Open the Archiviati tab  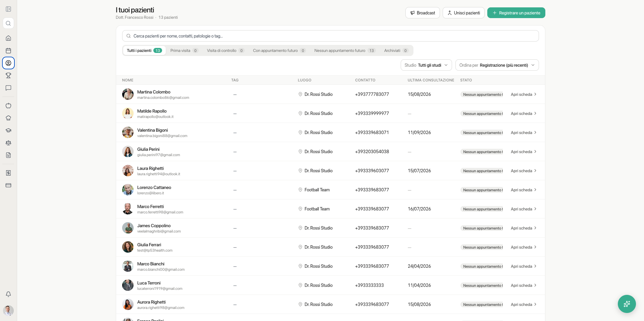click(396, 51)
